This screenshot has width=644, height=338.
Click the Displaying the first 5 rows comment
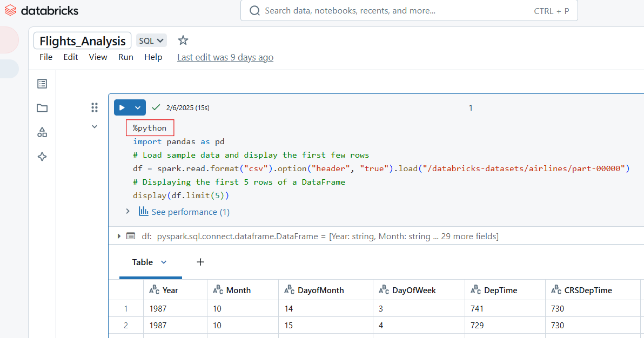click(239, 182)
